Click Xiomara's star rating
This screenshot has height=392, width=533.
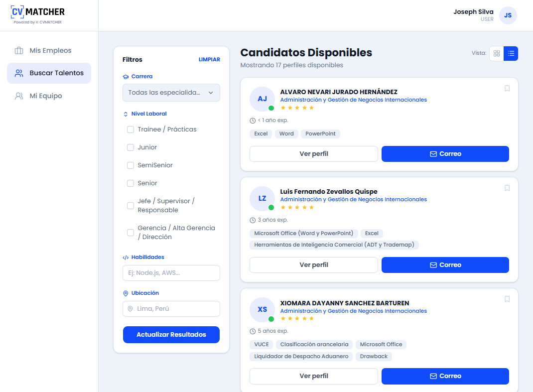pos(297,319)
